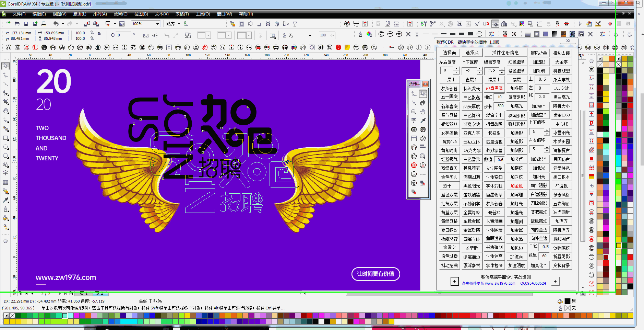Save the document with the floppy icon

26,24
